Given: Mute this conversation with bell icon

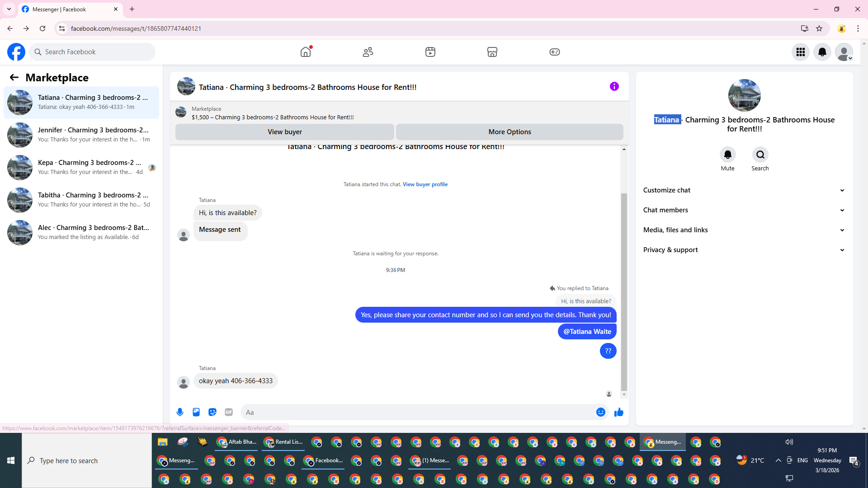Looking at the screenshot, I should 727,155.
